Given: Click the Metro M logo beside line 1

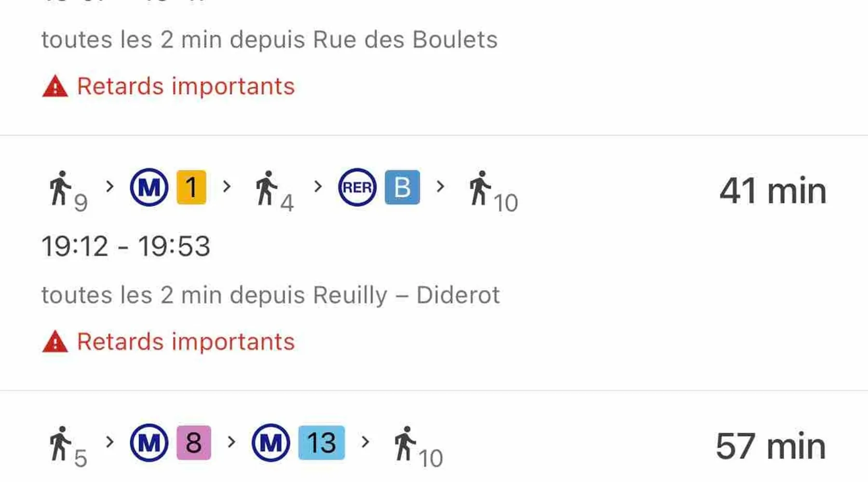Looking at the screenshot, I should coord(149,187).
